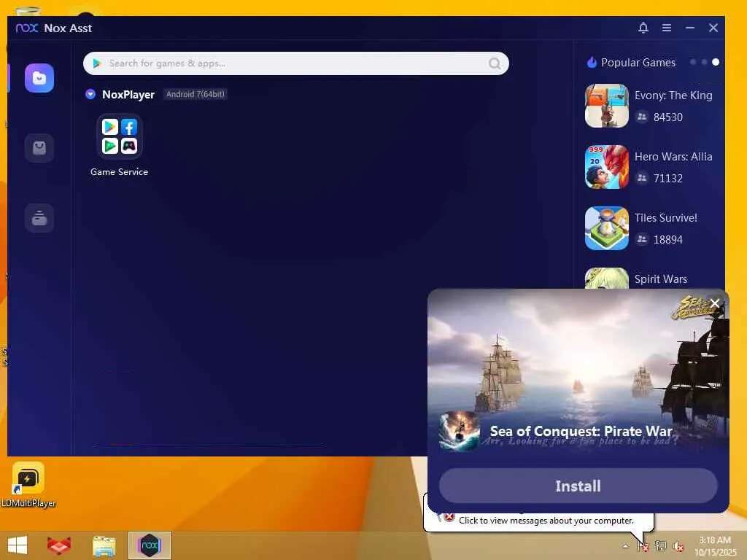747x560 pixels.
Task: Show hidden system tray icons arrow
Action: [625, 545]
